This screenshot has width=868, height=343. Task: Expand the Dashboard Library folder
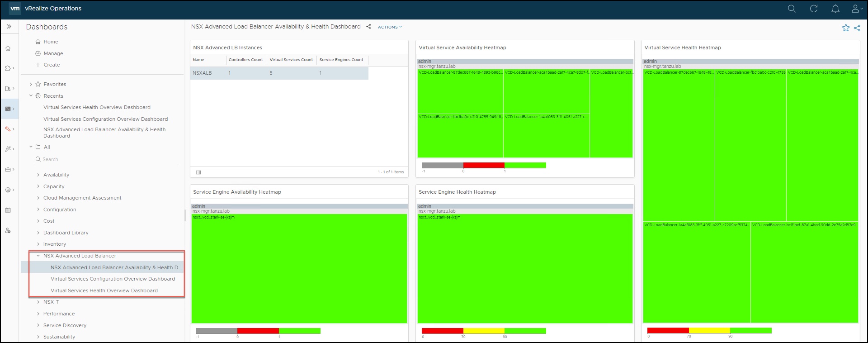38,233
